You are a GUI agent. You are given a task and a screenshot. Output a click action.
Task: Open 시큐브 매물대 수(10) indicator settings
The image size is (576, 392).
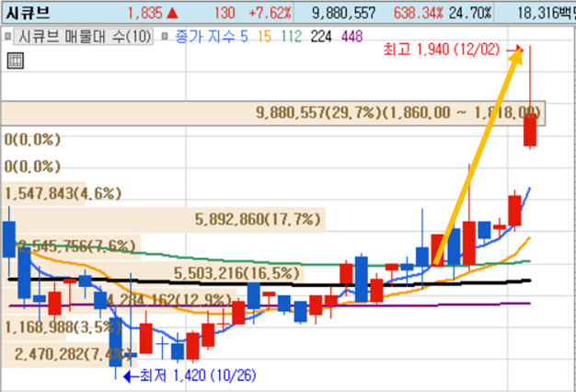(84, 37)
